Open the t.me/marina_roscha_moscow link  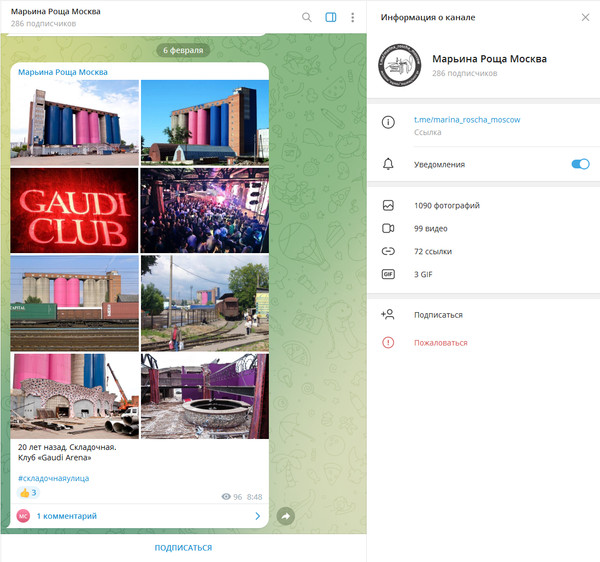(467, 120)
